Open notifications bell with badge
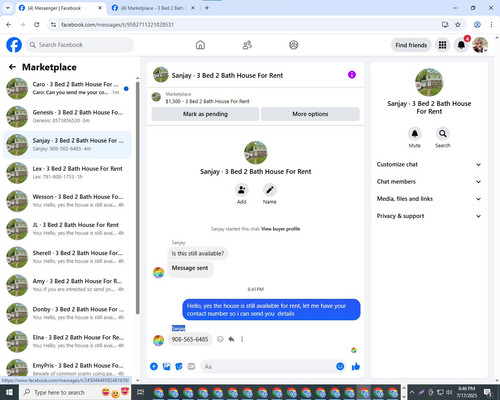The width and height of the screenshot is (500, 400). click(461, 45)
